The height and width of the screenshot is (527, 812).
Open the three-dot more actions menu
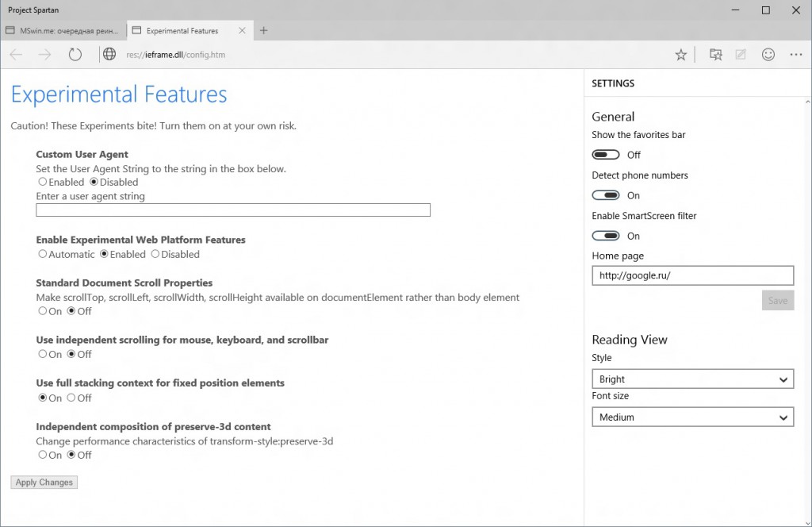point(796,55)
